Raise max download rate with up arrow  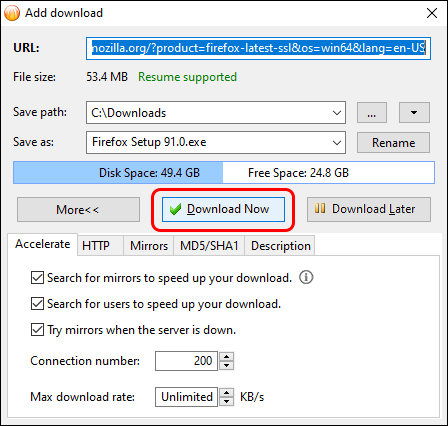[227, 392]
